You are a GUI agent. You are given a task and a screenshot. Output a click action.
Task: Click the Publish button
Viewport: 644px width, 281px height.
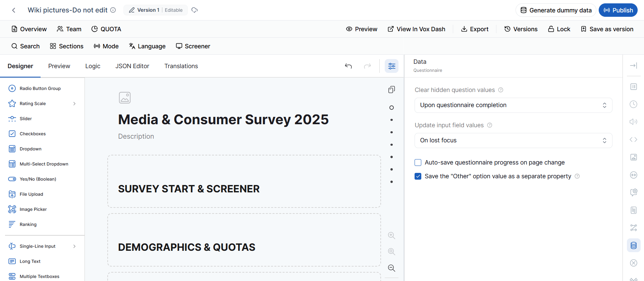tap(618, 10)
